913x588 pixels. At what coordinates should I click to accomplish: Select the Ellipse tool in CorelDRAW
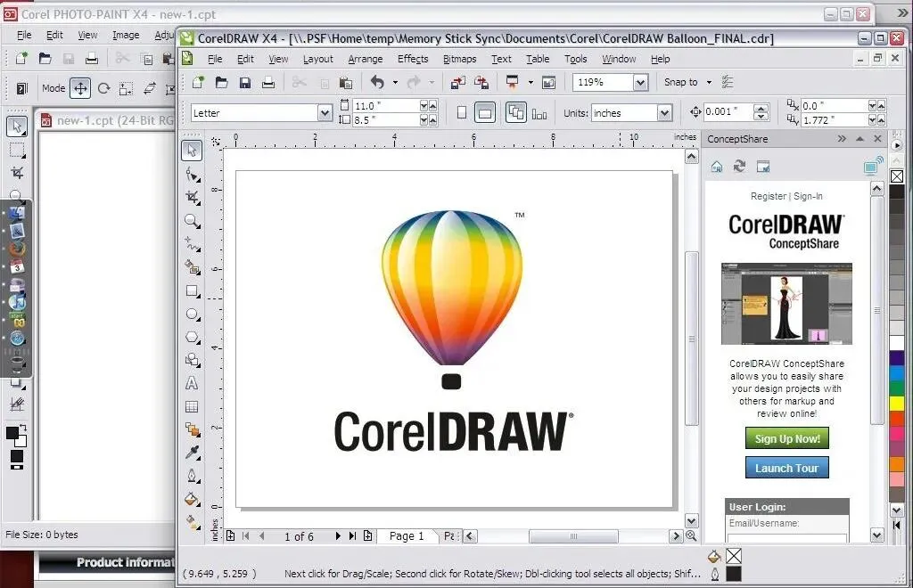[x=193, y=314]
